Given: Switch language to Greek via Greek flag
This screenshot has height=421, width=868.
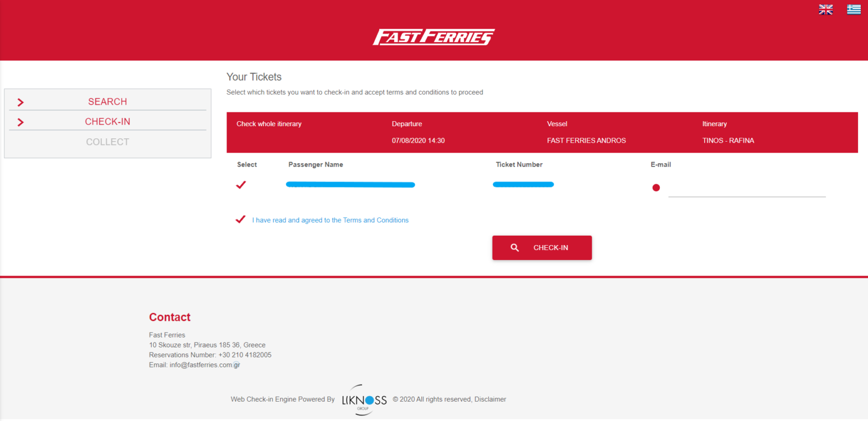Looking at the screenshot, I should click(x=853, y=9).
